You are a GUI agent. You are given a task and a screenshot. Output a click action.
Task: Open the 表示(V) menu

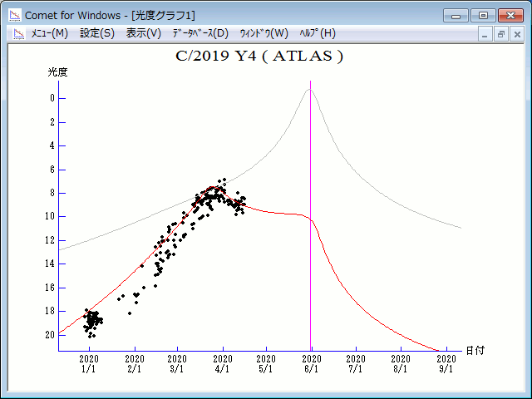point(144,33)
